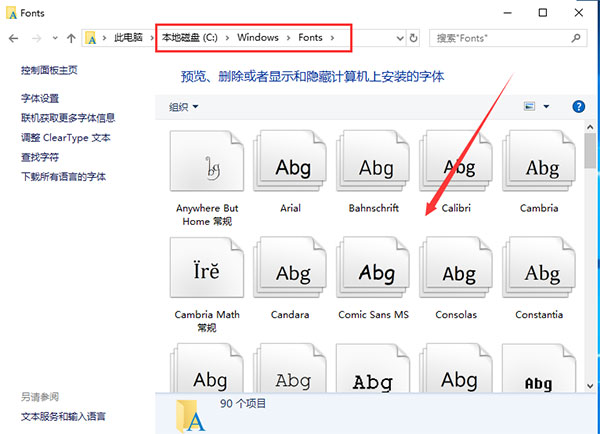Open 联机获取更多字体信息 link
The image size is (600, 434).
[x=68, y=118]
